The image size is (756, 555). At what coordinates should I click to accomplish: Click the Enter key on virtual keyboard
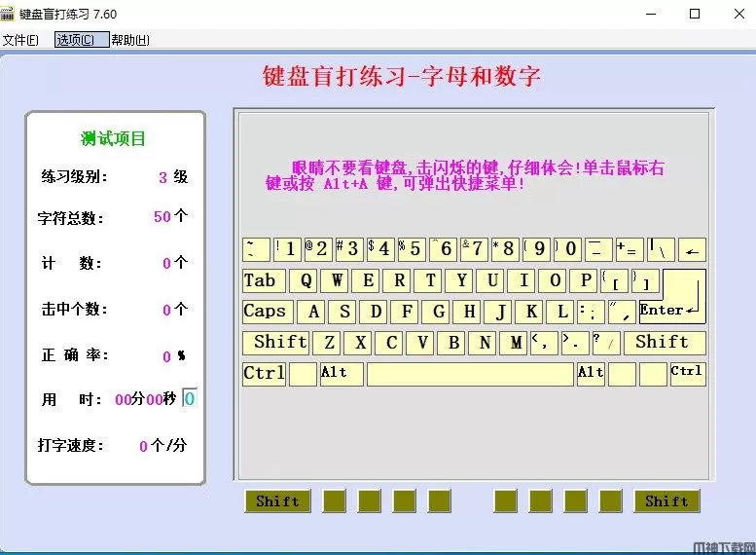[x=672, y=310]
